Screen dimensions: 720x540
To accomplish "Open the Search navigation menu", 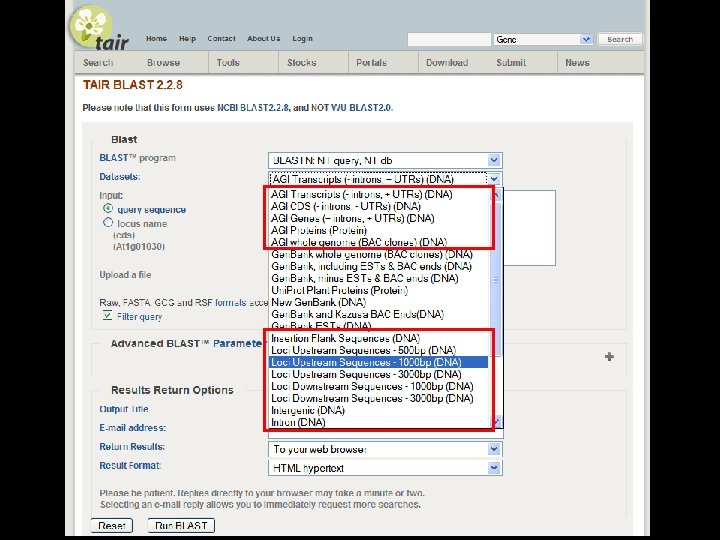I will (98, 62).
